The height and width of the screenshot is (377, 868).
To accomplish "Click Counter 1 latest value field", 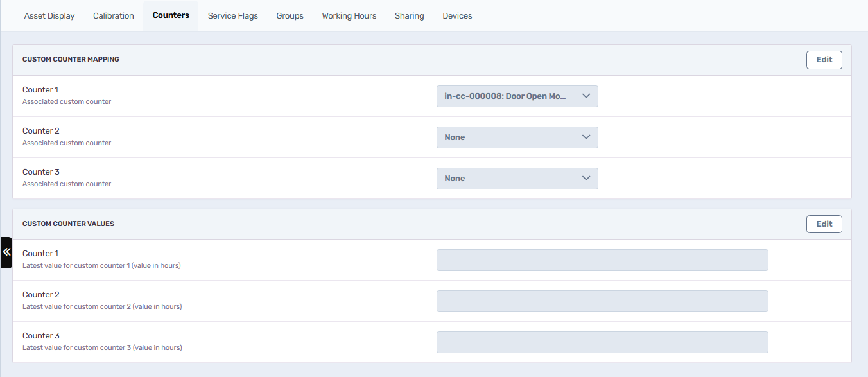I will (602, 260).
